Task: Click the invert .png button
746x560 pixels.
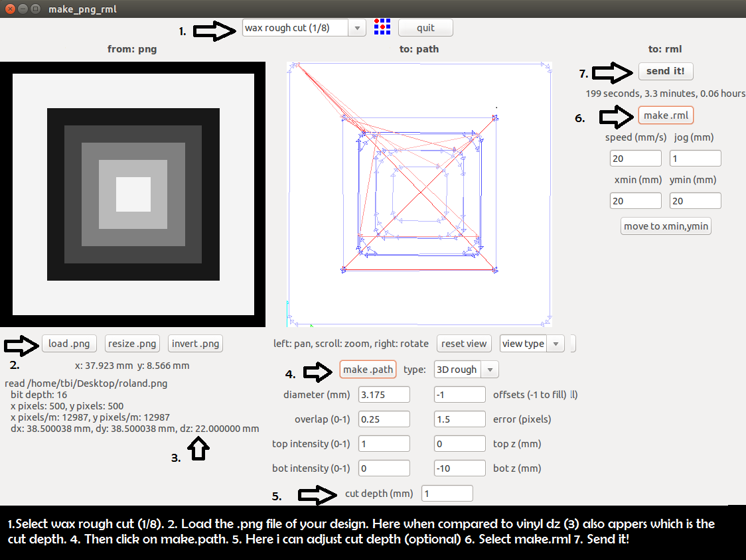Action: click(x=196, y=344)
